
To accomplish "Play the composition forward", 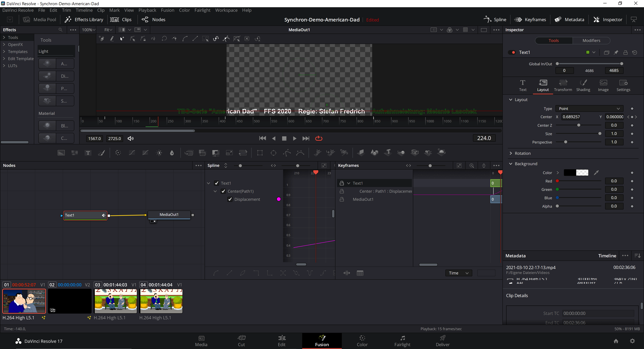I will click(x=294, y=138).
